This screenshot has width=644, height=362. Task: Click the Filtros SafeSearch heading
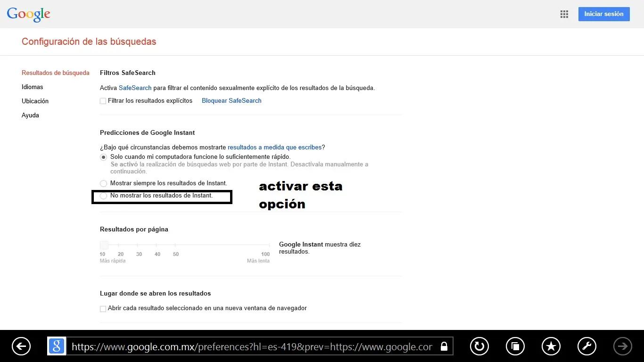128,73
